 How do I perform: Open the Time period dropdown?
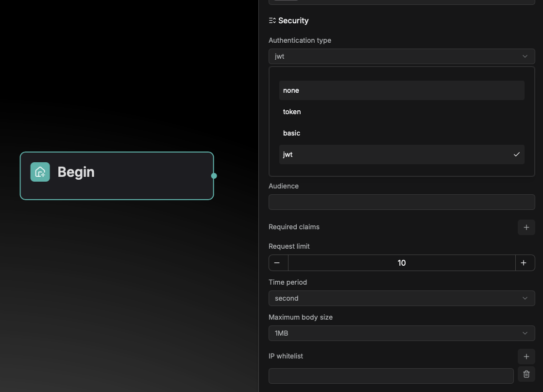click(401, 298)
